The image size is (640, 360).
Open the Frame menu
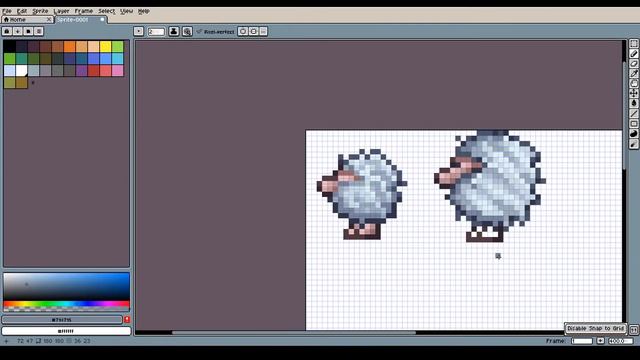tap(84, 11)
